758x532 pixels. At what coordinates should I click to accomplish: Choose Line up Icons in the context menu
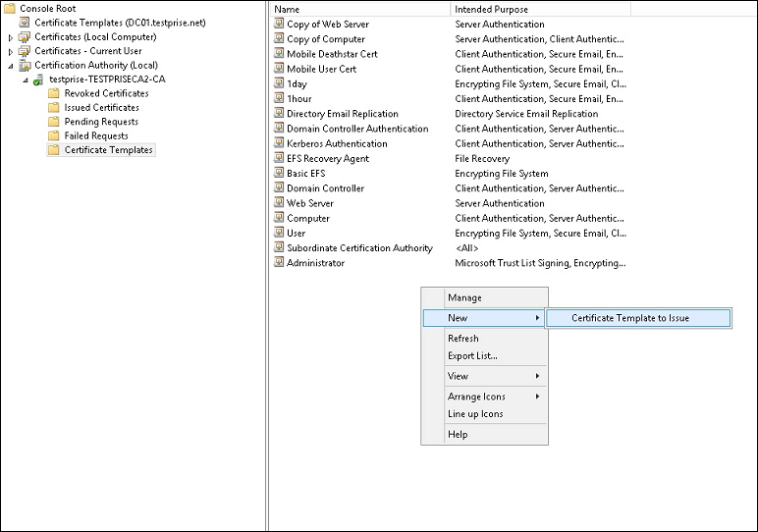484,413
